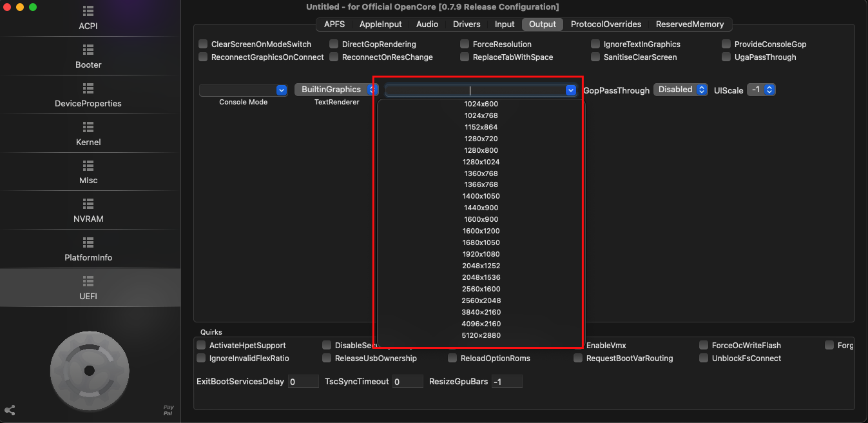Enable ReconnectOnResChange checkbox
The image size is (868, 423).
[334, 57]
